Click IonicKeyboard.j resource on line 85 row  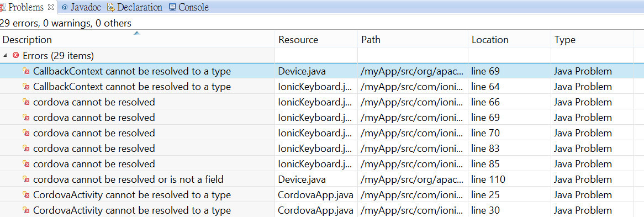click(315, 164)
